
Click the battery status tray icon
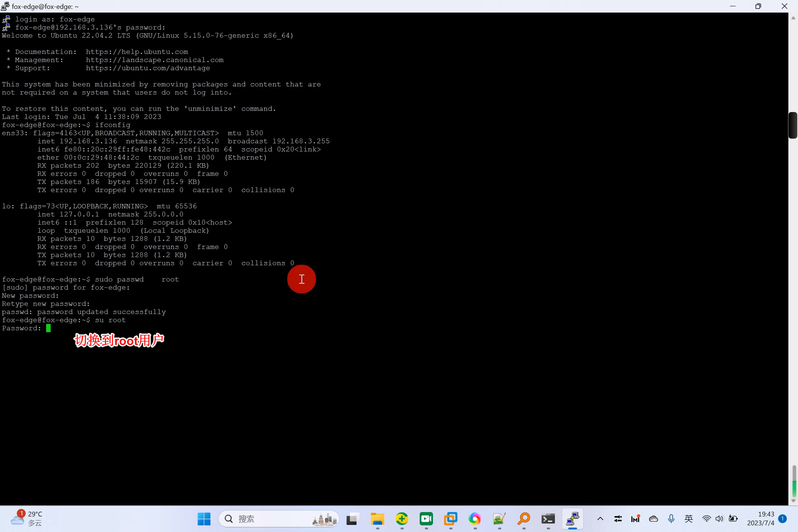[733, 519]
